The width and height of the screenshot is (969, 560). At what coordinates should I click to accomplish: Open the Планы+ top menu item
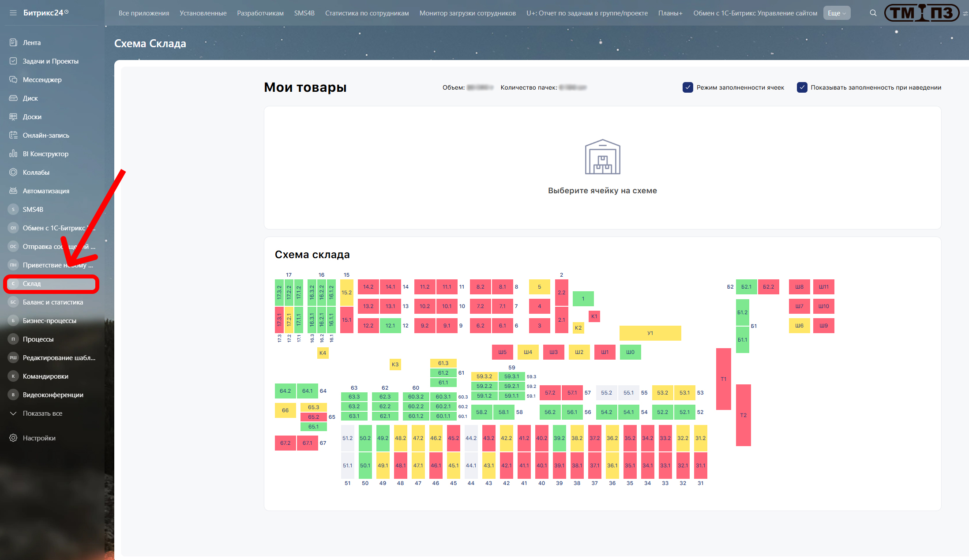point(670,13)
